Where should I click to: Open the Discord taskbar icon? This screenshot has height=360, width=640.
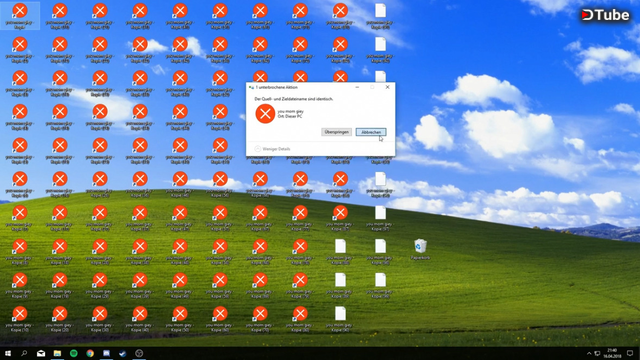(106, 353)
